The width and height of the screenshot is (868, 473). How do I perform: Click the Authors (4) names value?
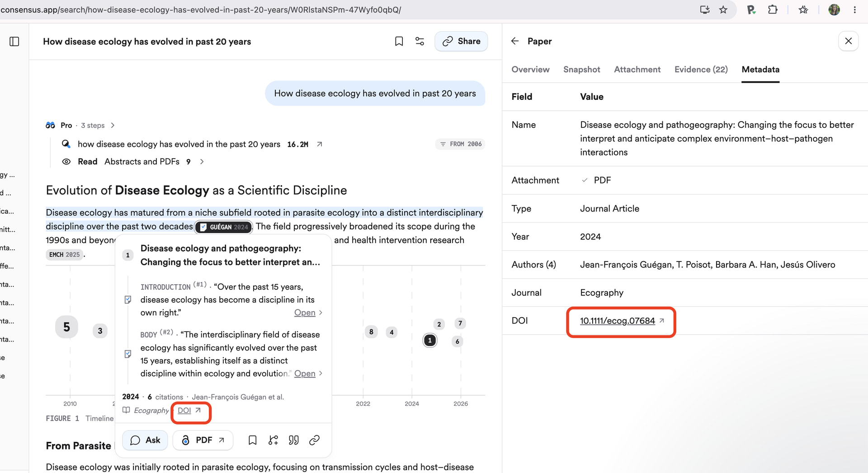tap(708, 265)
